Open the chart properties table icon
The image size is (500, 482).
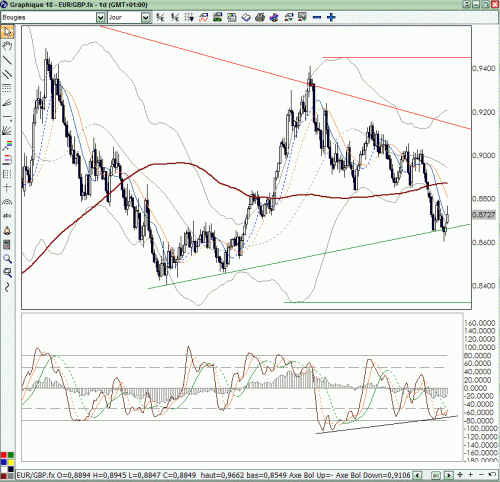click(x=232, y=17)
